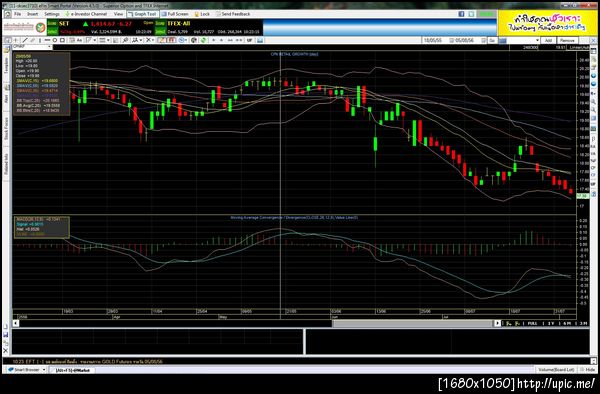
Task: Open the View menu
Action: [118, 14]
